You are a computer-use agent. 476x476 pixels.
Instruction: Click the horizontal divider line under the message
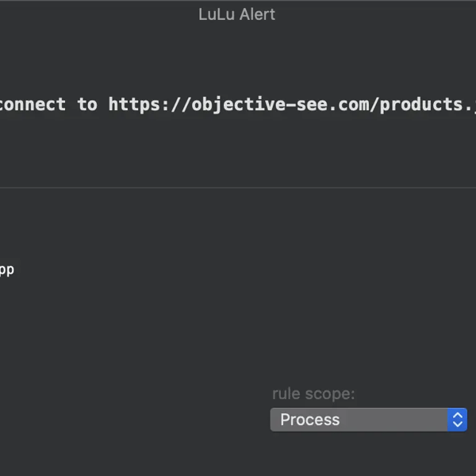click(238, 187)
